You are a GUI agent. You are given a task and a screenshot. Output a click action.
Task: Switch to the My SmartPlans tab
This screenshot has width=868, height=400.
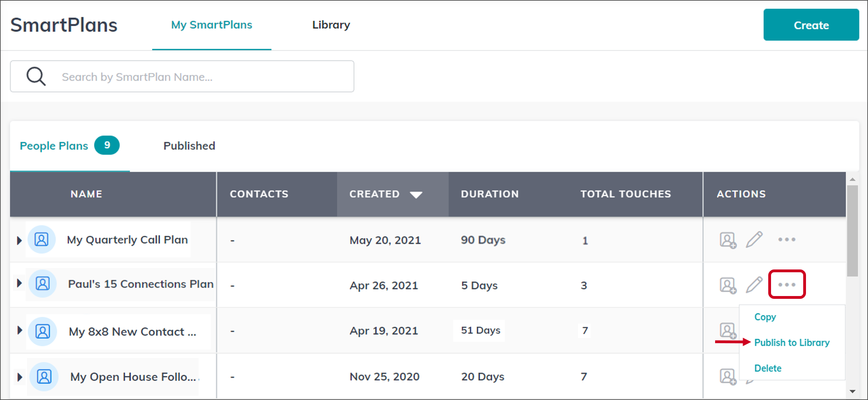pyautogui.click(x=212, y=25)
